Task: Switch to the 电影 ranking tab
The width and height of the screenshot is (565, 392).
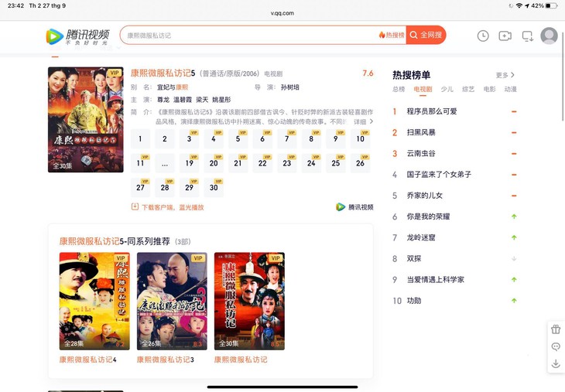Action: (x=489, y=90)
